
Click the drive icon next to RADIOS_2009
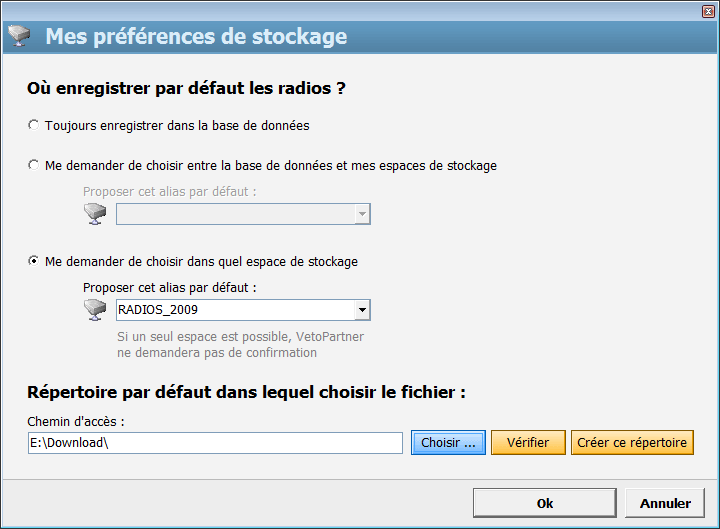click(95, 310)
